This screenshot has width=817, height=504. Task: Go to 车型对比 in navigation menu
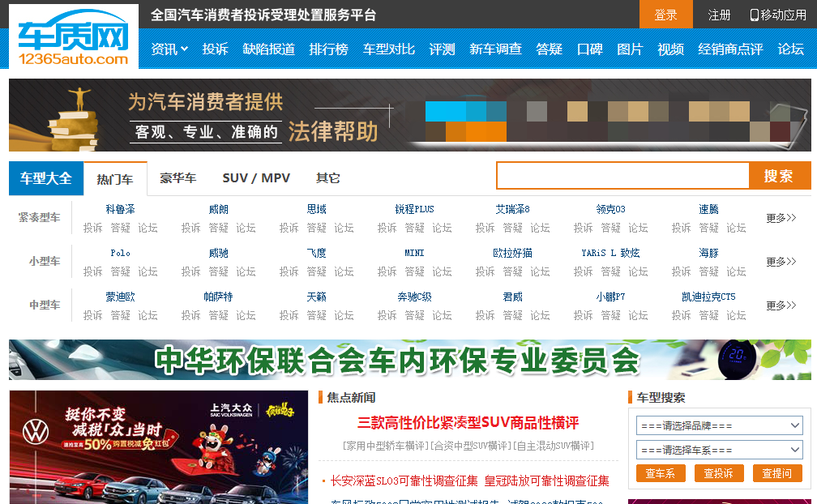(x=388, y=49)
